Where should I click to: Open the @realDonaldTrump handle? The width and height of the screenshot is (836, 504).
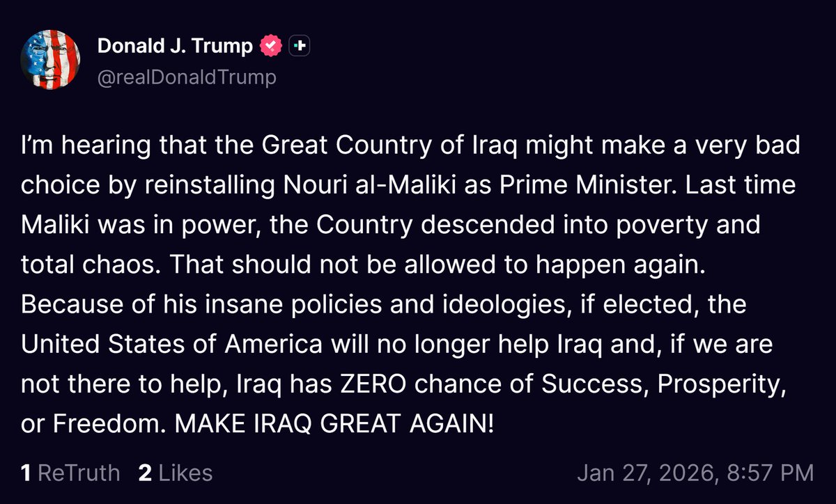pos(187,77)
